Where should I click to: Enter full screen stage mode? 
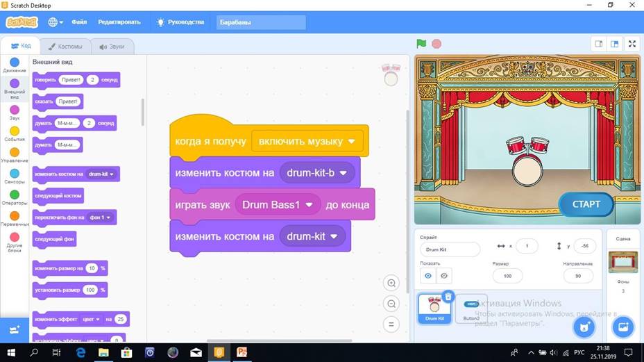point(632,44)
